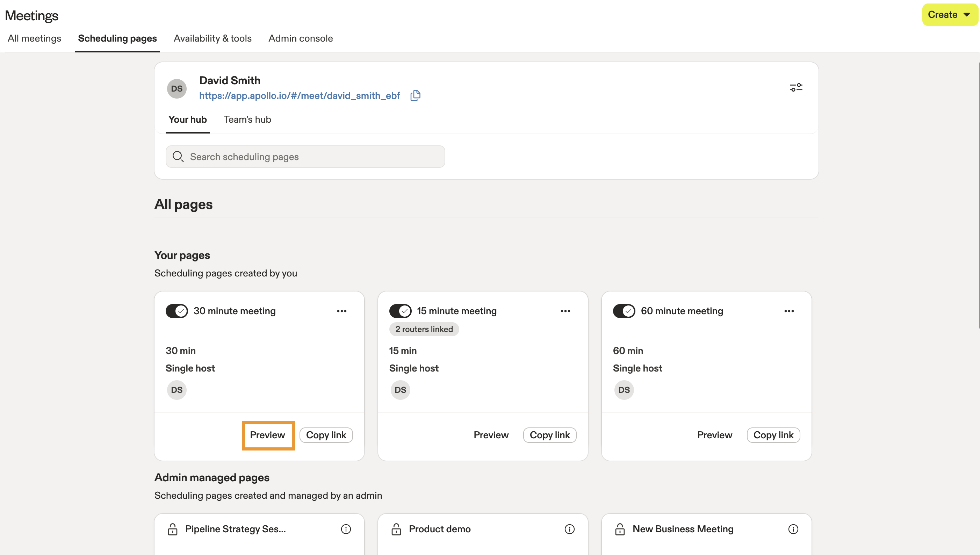Preview the 30 minute meeting page
Viewport: 980px width, 555px height.
coord(267,435)
